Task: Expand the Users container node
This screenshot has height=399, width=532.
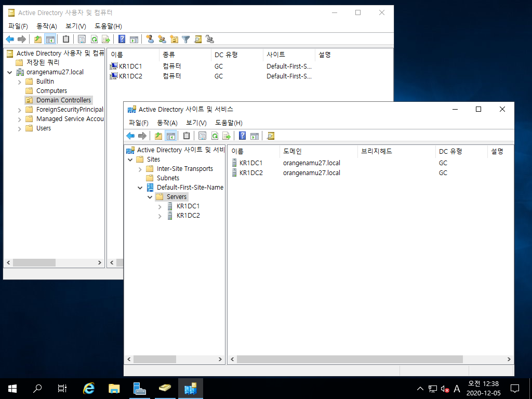Action: tap(19, 129)
